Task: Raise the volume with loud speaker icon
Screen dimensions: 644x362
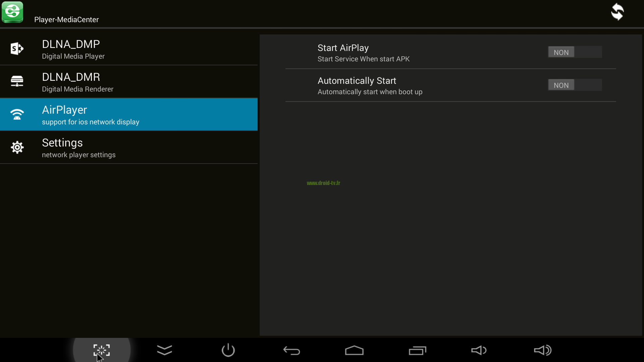Action: click(543, 350)
